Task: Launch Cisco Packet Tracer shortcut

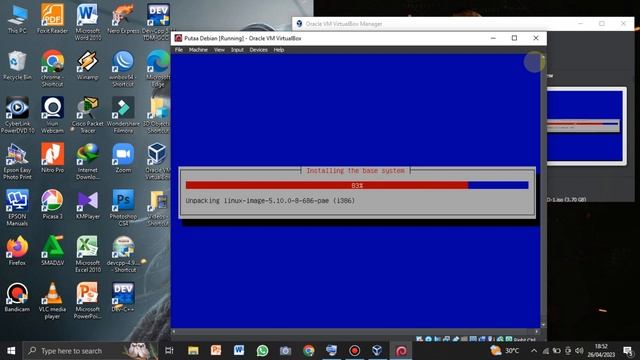Action: tap(87, 115)
